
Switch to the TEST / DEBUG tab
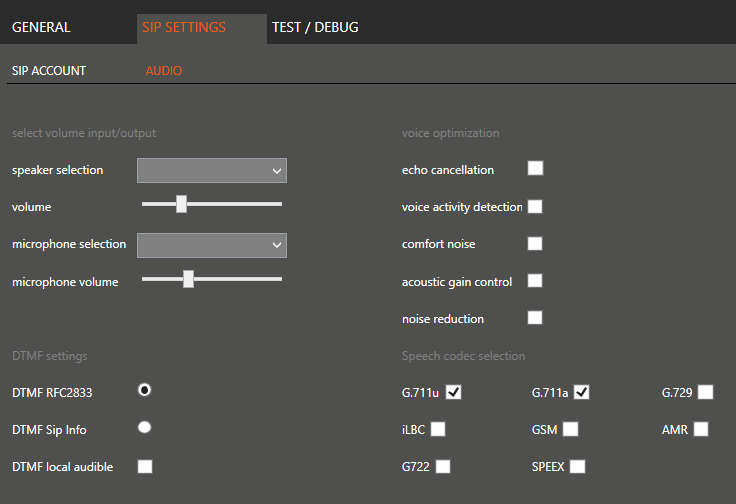pyautogui.click(x=315, y=27)
